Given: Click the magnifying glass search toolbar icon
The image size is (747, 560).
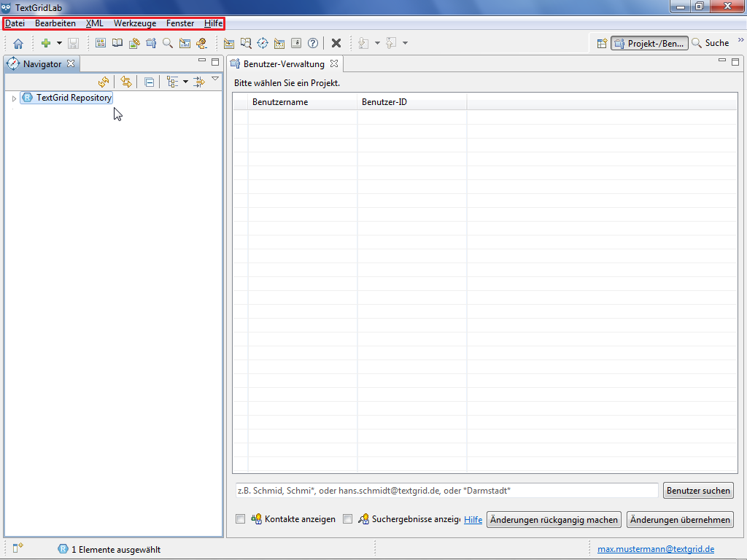Looking at the screenshot, I should (x=168, y=43).
